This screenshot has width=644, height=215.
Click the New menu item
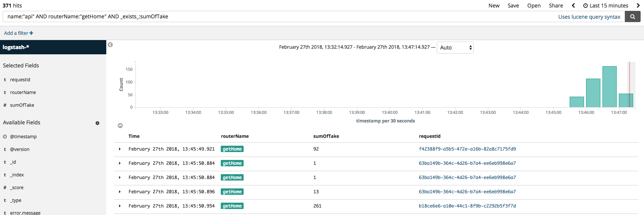(x=494, y=6)
